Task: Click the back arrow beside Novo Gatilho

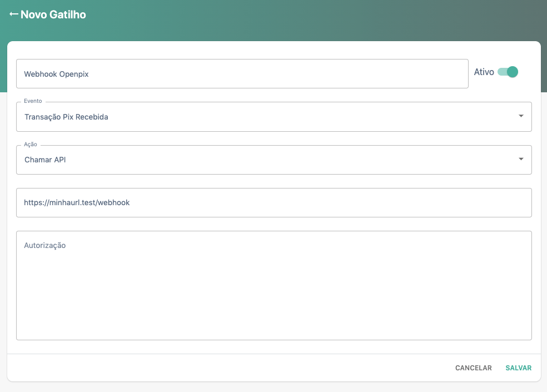Action: tap(14, 14)
